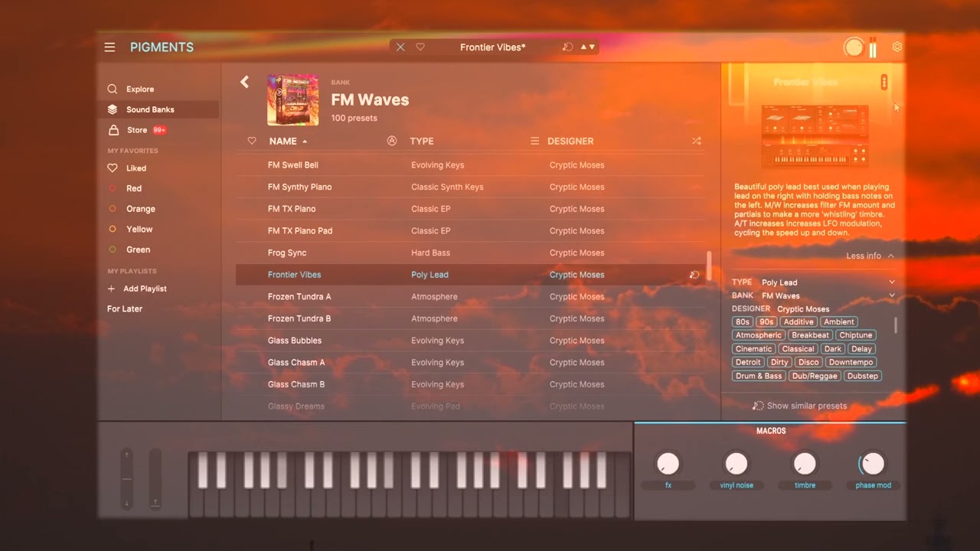Click the mod wheel strip
Screen dimensions: 980x551
(155, 479)
